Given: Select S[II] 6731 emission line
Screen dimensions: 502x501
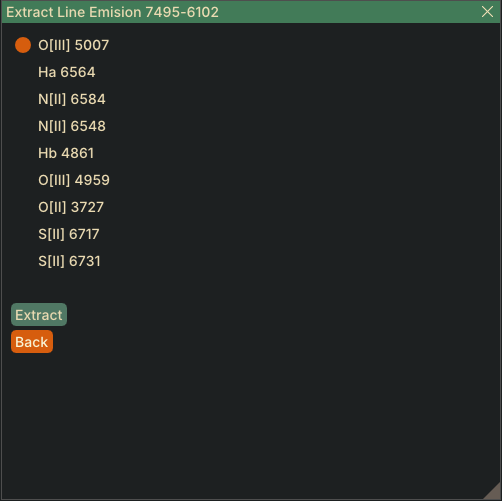Looking at the screenshot, I should tap(69, 261).
